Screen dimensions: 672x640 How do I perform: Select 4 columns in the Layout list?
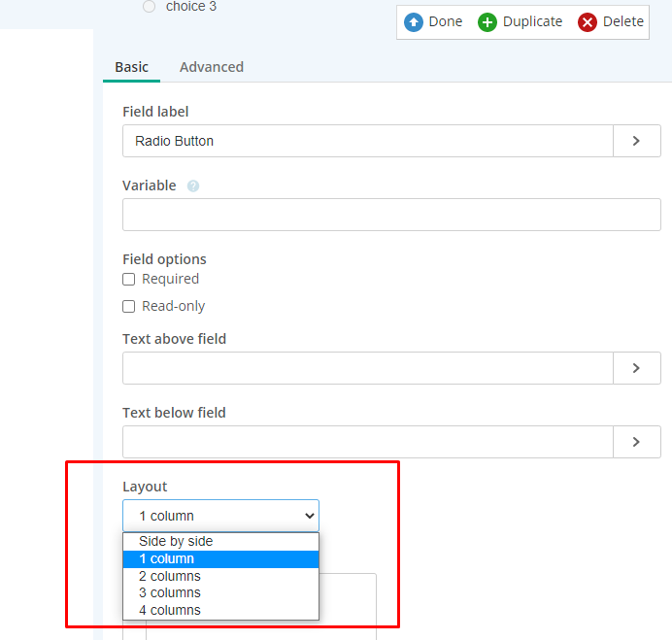[170, 610]
